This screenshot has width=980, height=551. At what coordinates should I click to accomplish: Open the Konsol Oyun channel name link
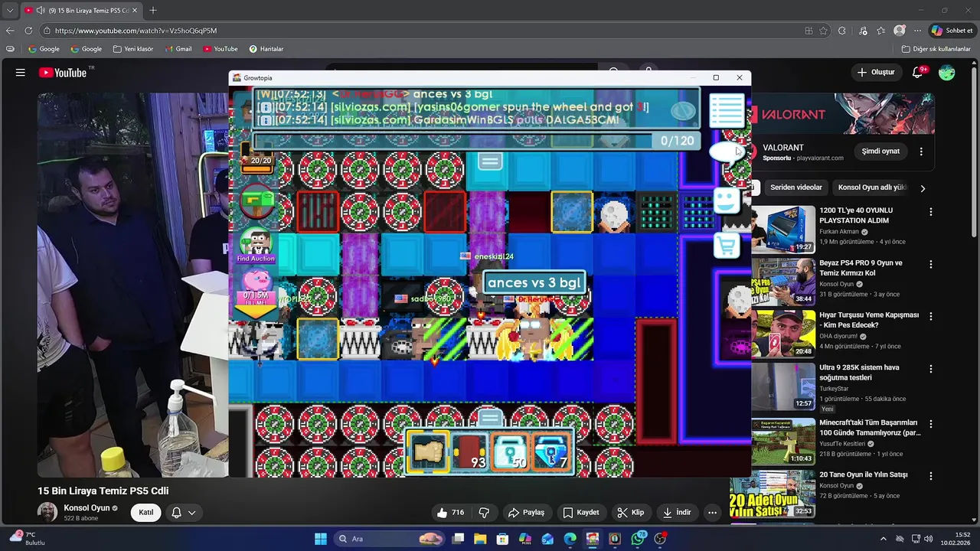coord(87,508)
